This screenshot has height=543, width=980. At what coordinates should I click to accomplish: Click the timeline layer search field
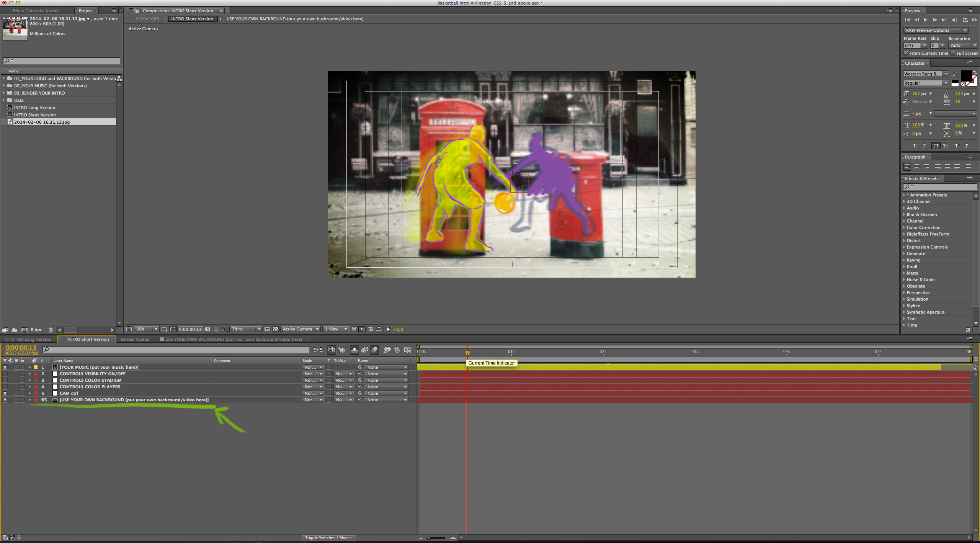tap(176, 350)
